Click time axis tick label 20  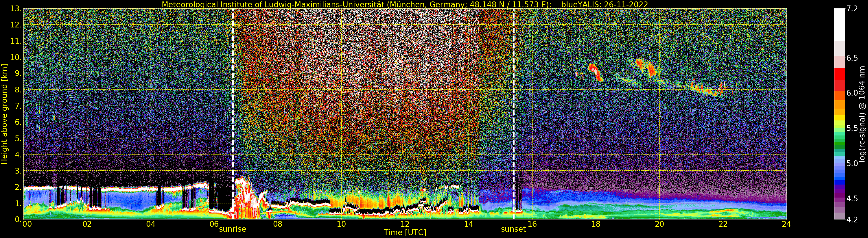pos(659,224)
